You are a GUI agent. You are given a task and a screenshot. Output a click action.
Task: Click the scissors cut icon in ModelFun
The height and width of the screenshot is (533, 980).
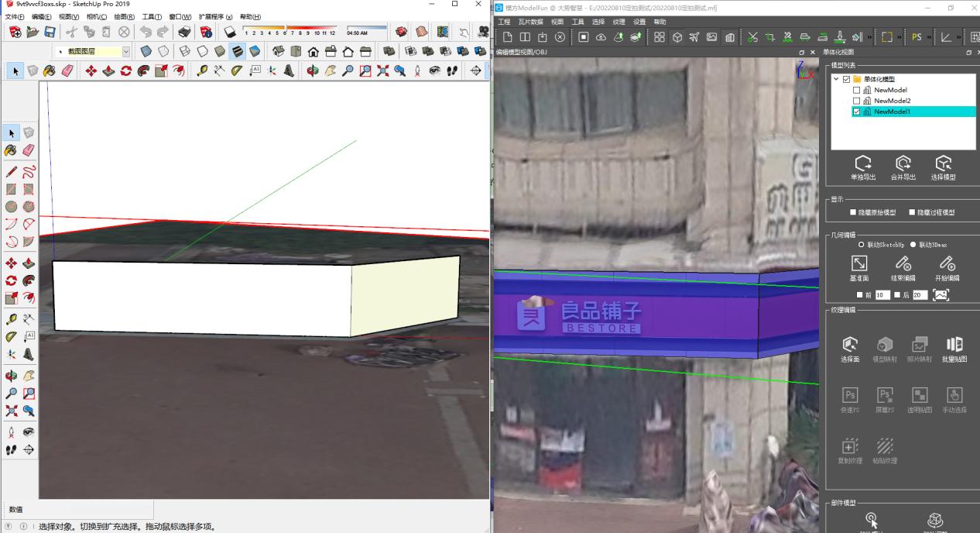coord(752,36)
